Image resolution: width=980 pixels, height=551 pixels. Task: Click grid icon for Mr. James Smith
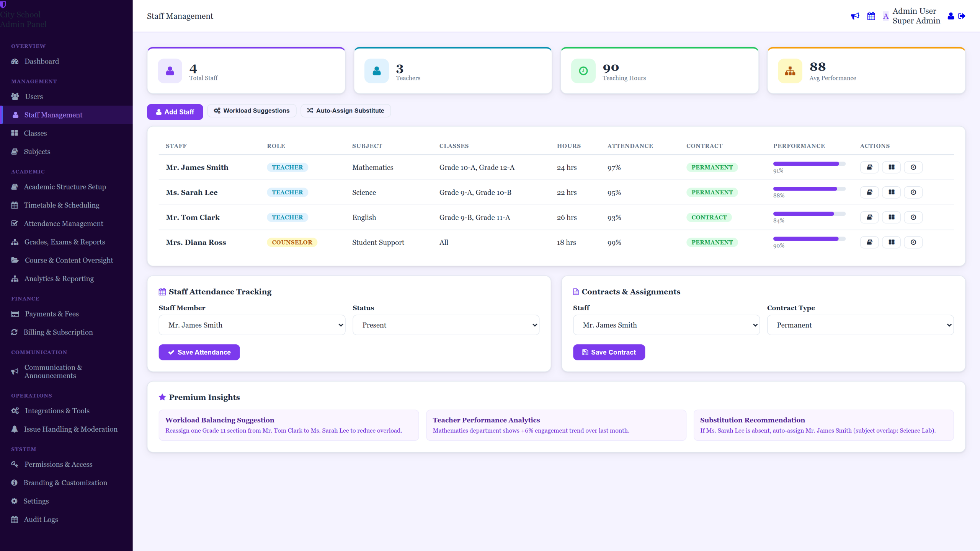[x=891, y=167]
